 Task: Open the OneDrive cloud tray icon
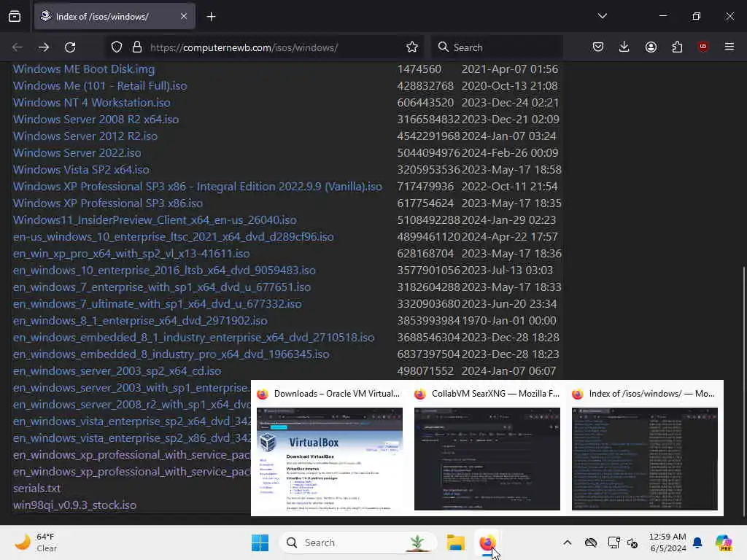click(x=591, y=542)
